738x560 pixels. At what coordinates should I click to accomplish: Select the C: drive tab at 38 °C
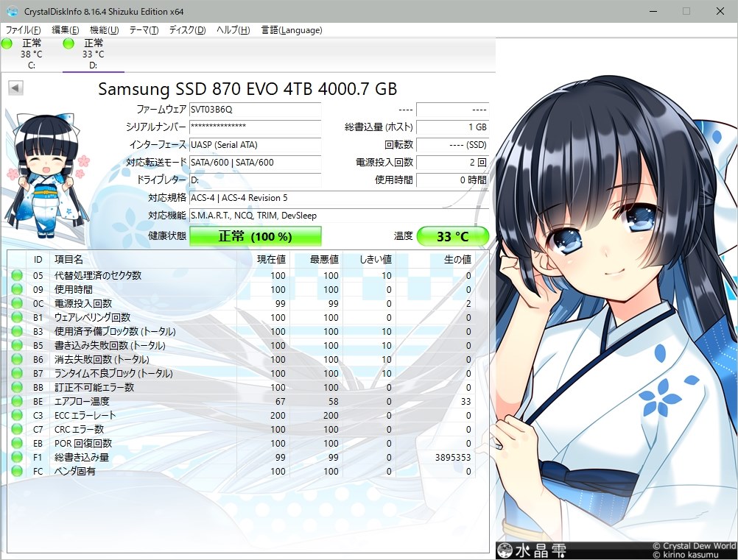pyautogui.click(x=32, y=54)
